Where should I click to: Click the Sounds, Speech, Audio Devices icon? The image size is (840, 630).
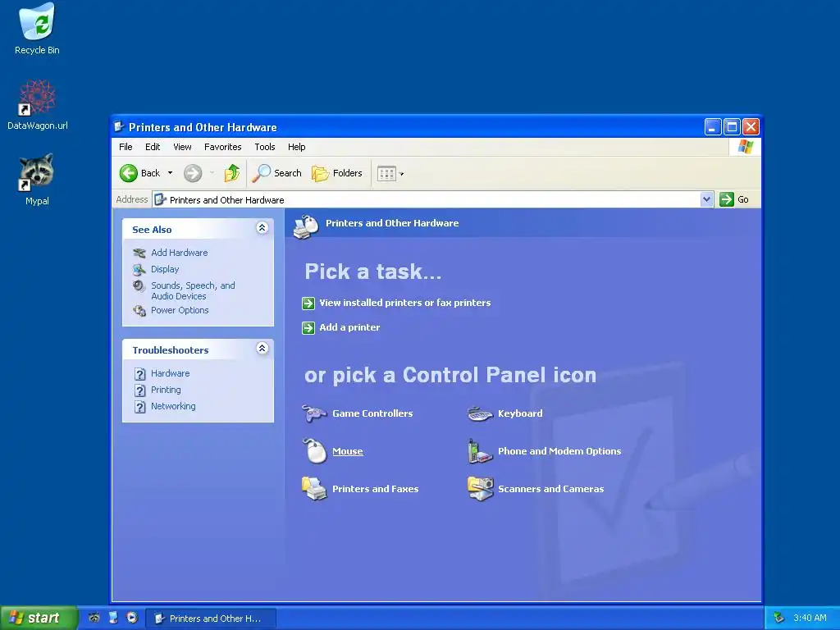click(139, 286)
